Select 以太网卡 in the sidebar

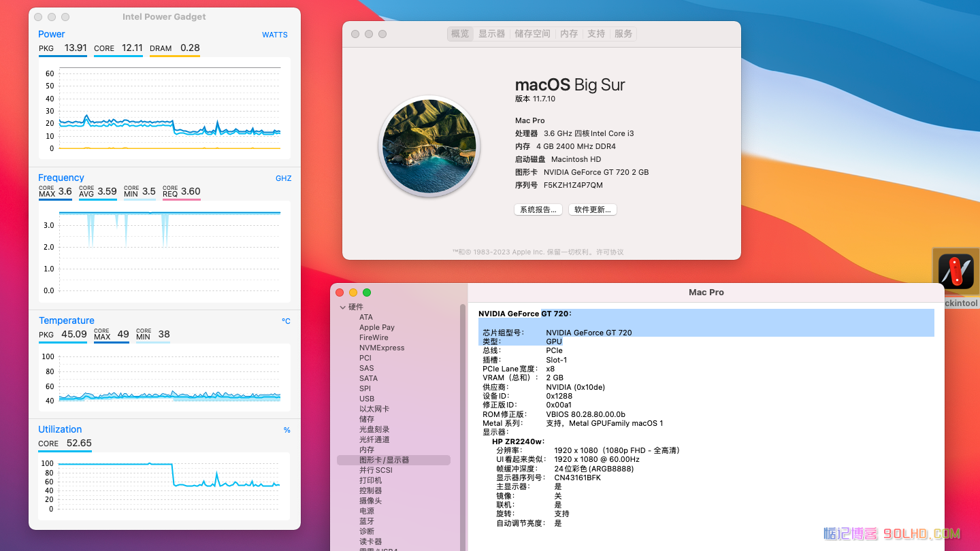(374, 409)
